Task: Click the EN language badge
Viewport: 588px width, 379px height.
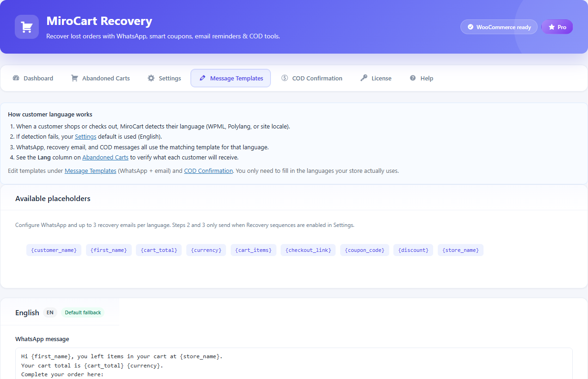Action: click(50, 312)
